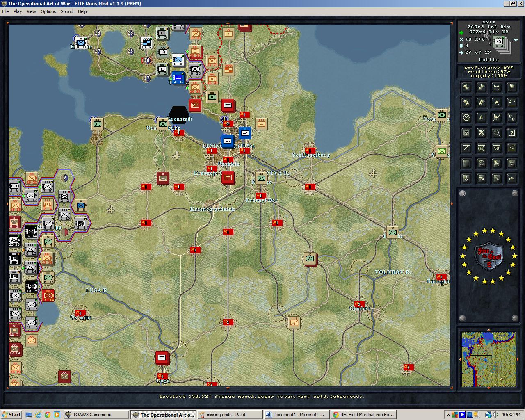Click the HQ unit counter in the unit panel
The height and width of the screenshot is (420, 525).
pyautogui.click(x=499, y=42)
